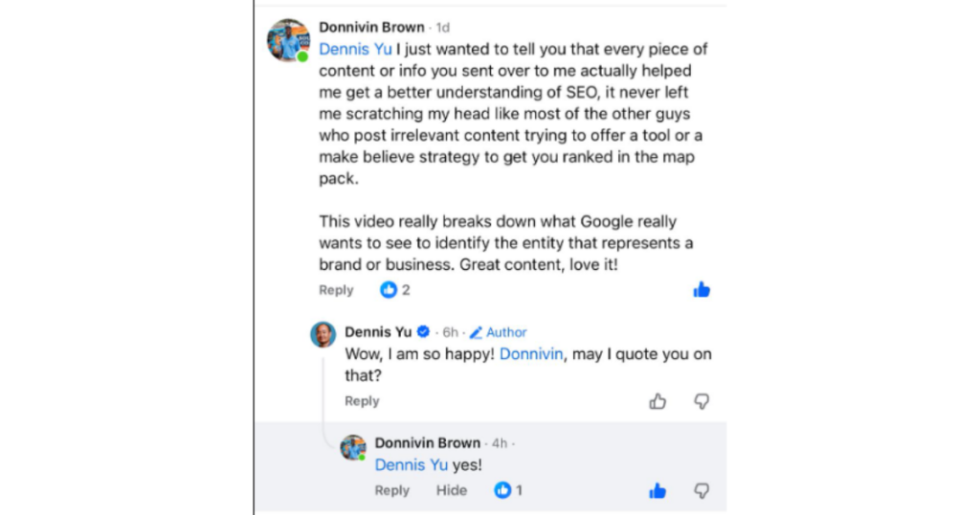The width and height of the screenshot is (980, 515).
Task: Click the Author pencil icon
Action: pos(476,332)
